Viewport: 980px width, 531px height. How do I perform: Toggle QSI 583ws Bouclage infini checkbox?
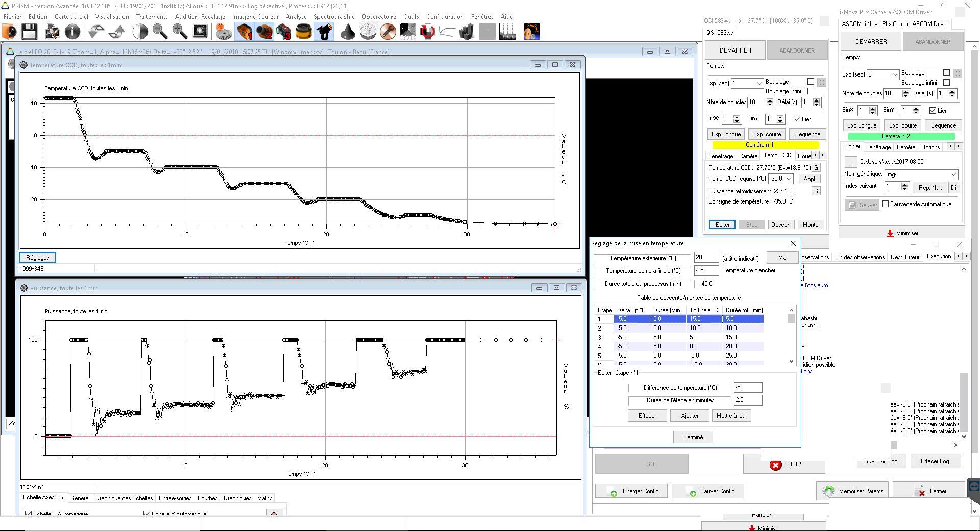[811, 91]
